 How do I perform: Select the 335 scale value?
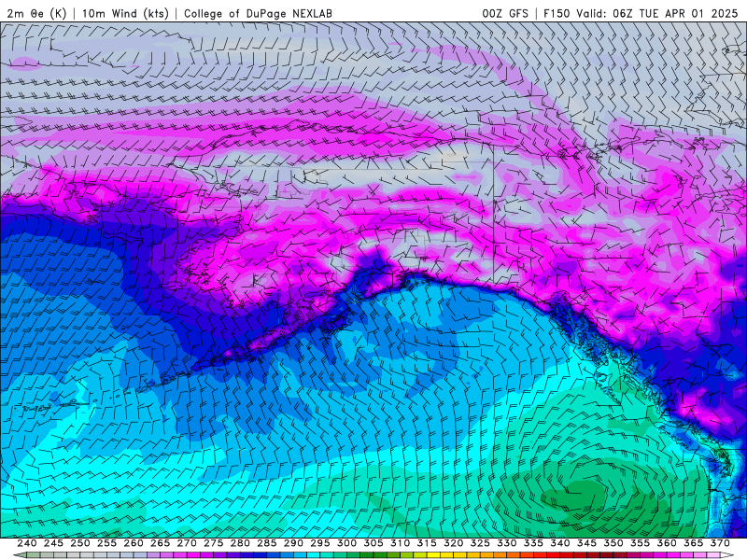click(x=533, y=543)
